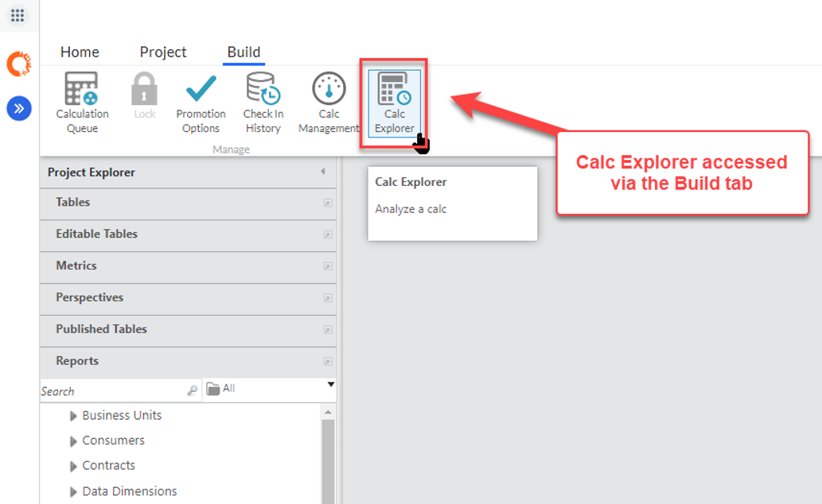Switch to the Project tab
Viewport: 822px width, 504px height.
click(163, 52)
